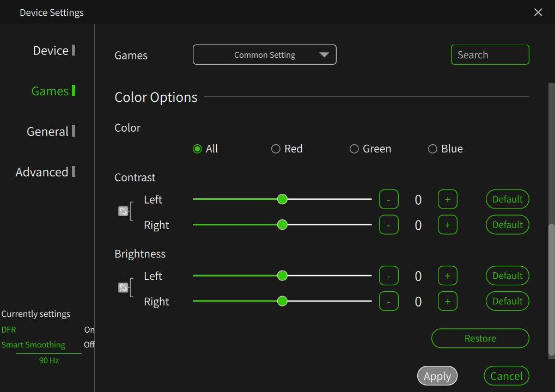Switch to the Device tab
The width and height of the screenshot is (555, 392).
pos(51,51)
